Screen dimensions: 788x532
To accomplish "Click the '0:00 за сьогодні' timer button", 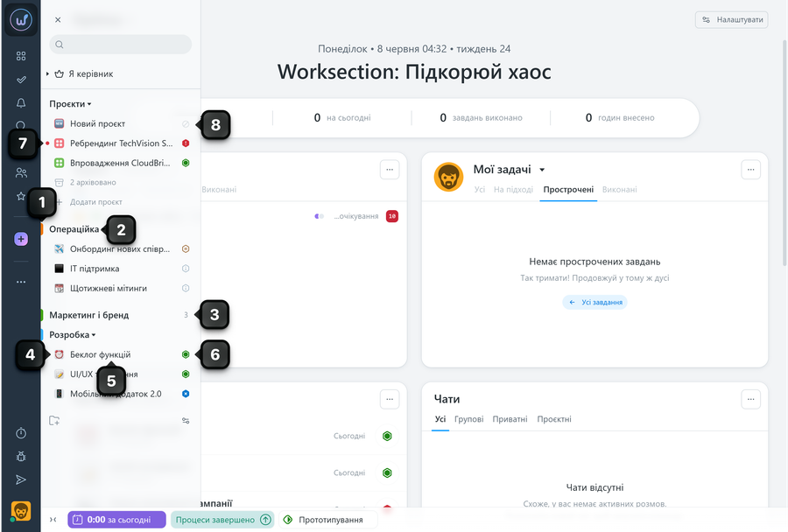I will click(x=116, y=520).
